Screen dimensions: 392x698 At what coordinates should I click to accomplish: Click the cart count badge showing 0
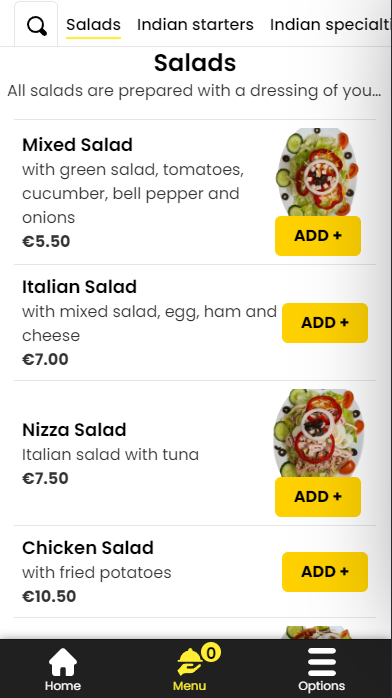[211, 653]
